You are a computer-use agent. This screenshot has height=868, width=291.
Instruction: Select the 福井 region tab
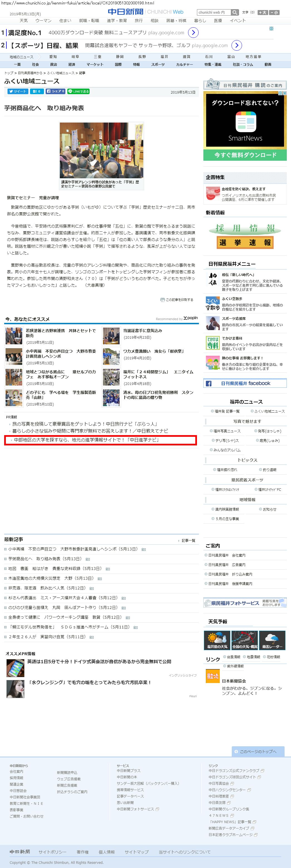click(x=164, y=57)
